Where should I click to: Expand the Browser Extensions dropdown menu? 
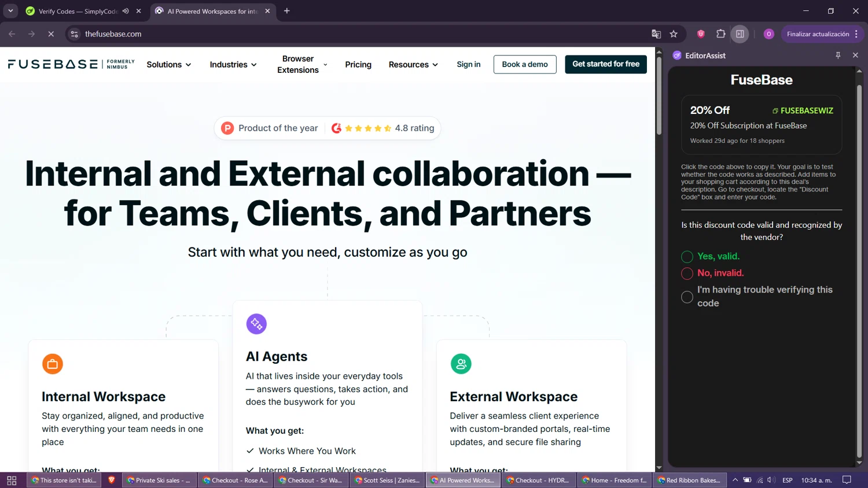(x=302, y=64)
